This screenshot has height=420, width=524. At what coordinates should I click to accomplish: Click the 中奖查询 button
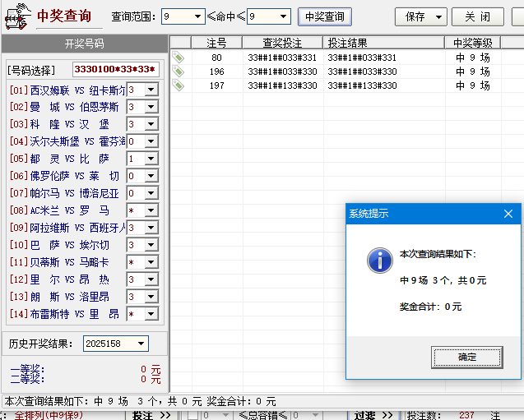pyautogui.click(x=324, y=16)
